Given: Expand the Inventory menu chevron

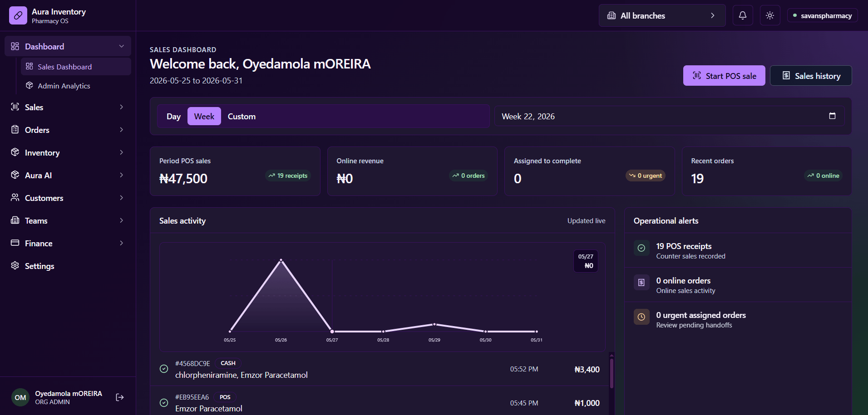Looking at the screenshot, I should coord(122,152).
